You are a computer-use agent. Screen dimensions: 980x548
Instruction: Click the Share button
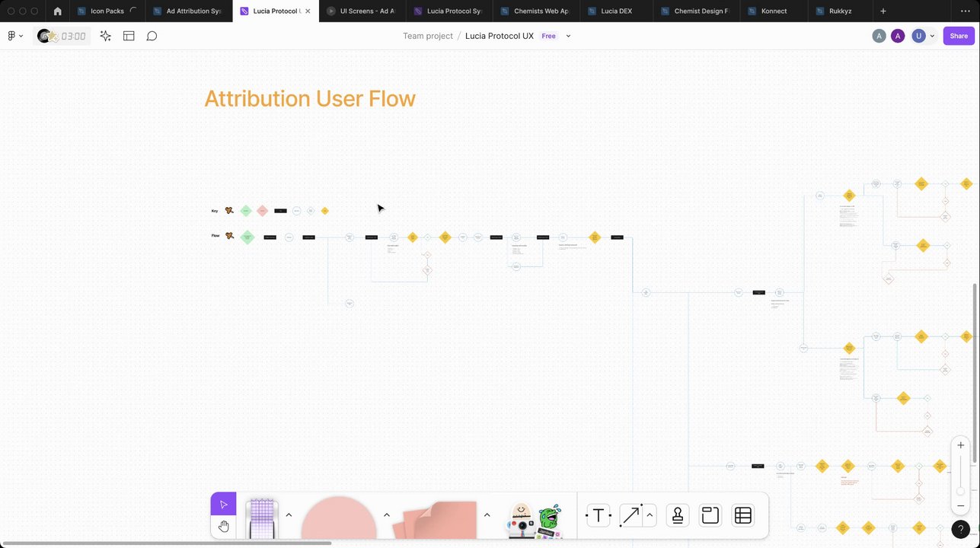[x=959, y=36]
